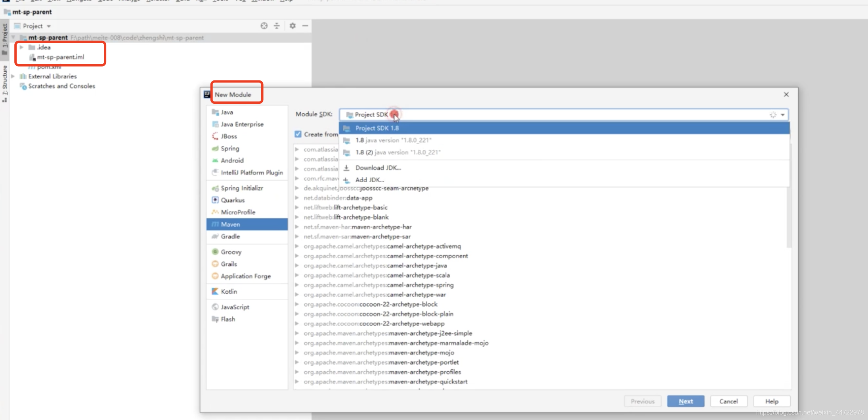Click the Cancel button

728,401
